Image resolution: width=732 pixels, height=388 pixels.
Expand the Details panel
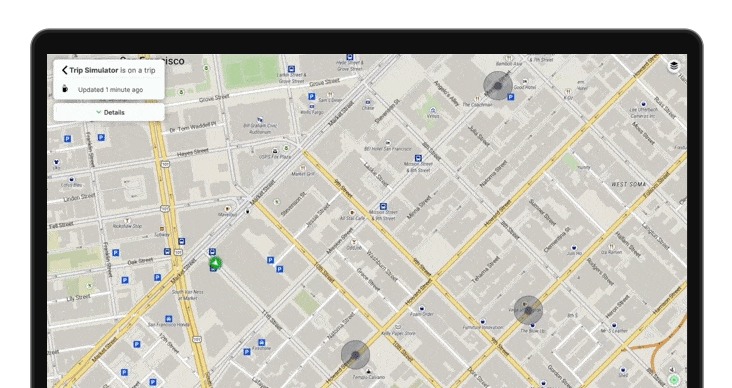pos(109,112)
